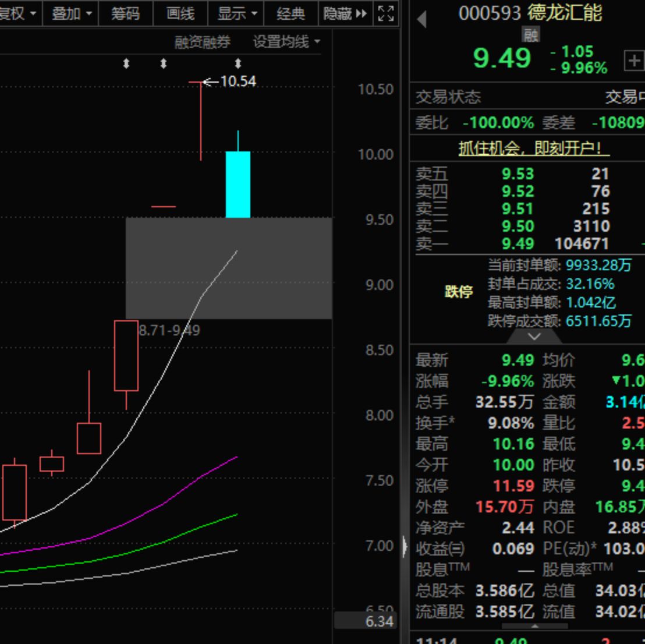Click the 收益(三) 0.069 value
645x644 pixels.
click(513, 549)
